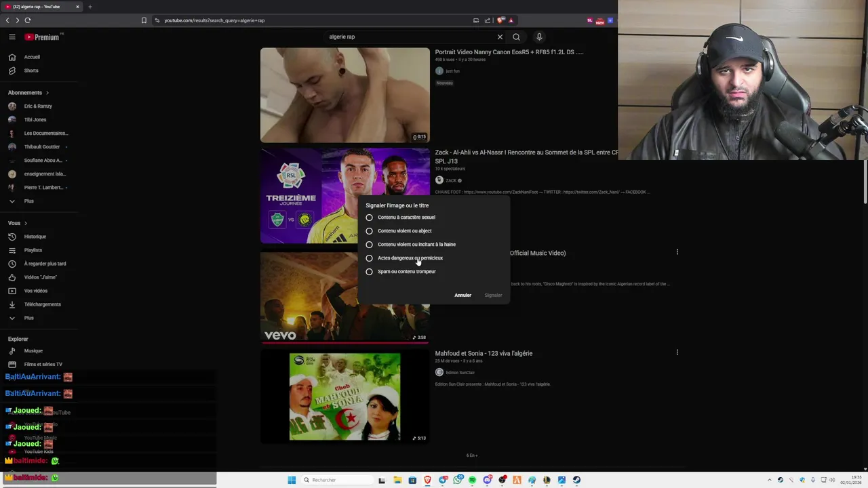Open Eric & Ramzy subscription channel
This screenshot has height=488, width=868.
39,106
